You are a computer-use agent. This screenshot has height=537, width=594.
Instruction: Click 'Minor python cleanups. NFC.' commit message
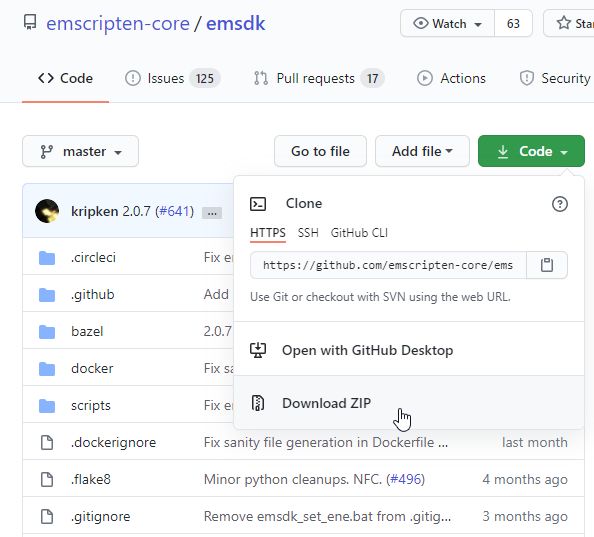click(293, 479)
